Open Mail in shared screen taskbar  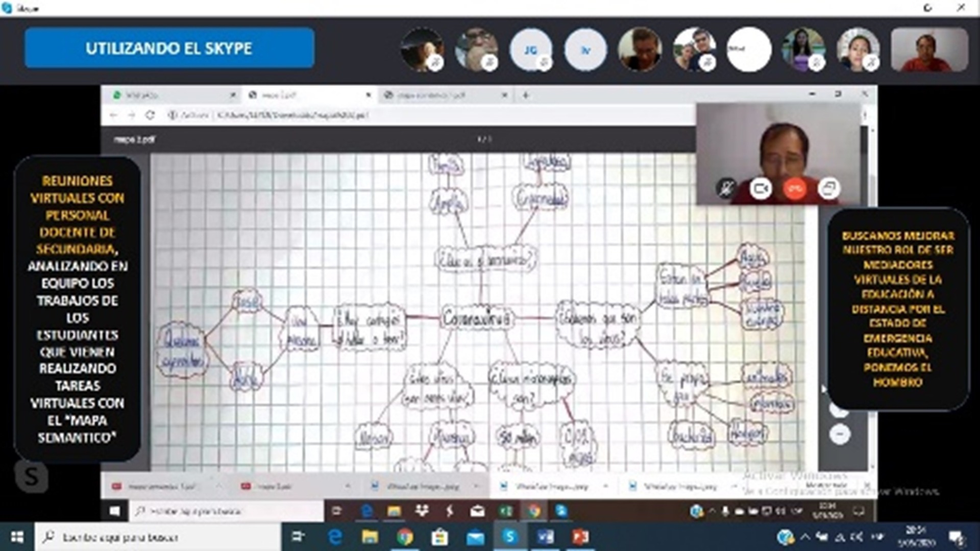tap(477, 511)
